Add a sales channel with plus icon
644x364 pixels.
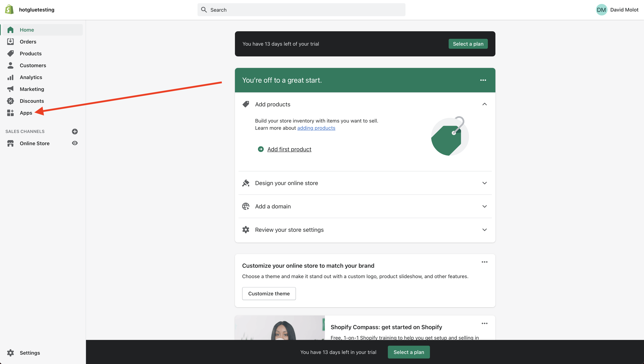click(75, 132)
